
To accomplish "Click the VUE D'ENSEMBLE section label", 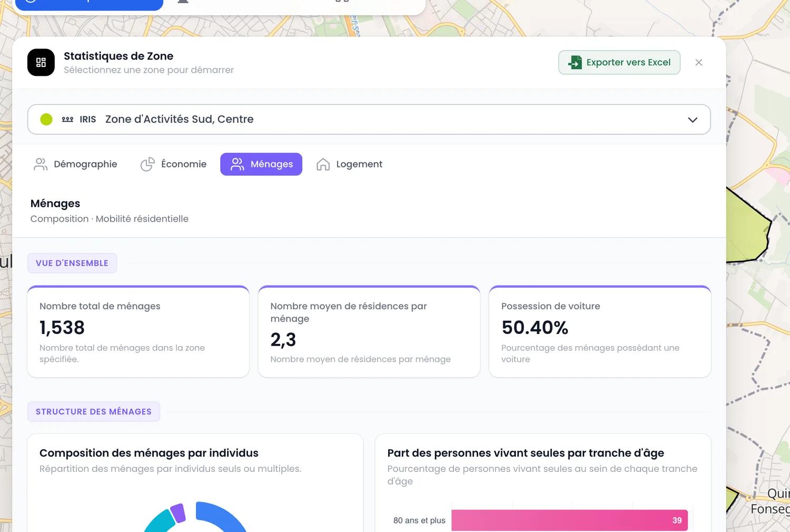I will (72, 263).
